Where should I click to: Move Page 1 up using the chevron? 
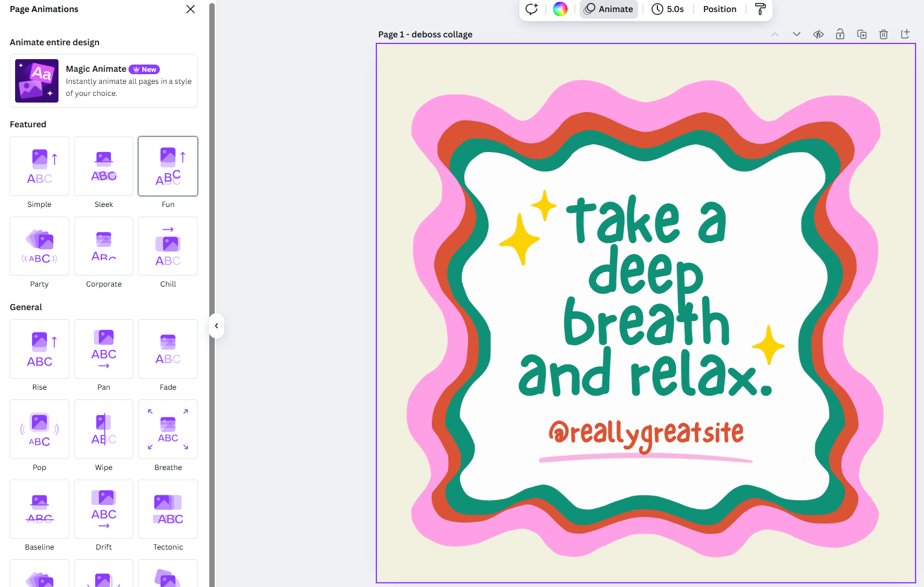775,34
